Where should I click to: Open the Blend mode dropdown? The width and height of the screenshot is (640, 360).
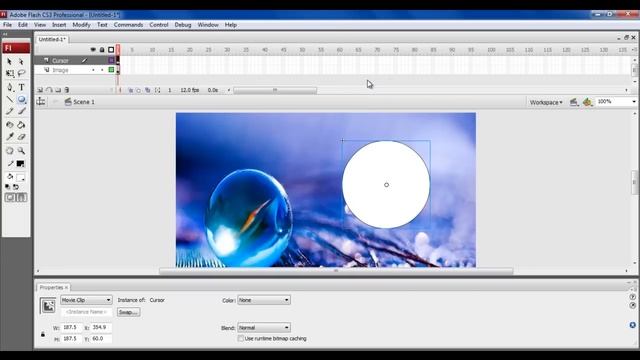(x=264, y=327)
